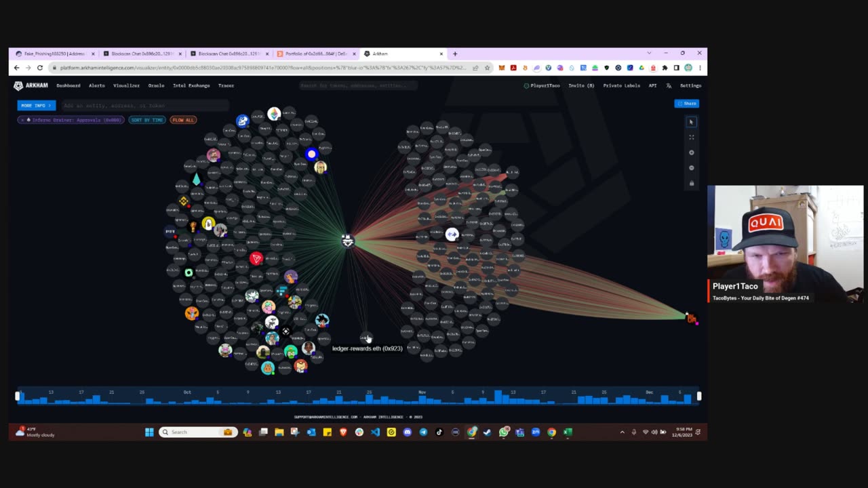
Task: Open the browser extensions puzzle menu
Action: (665, 68)
